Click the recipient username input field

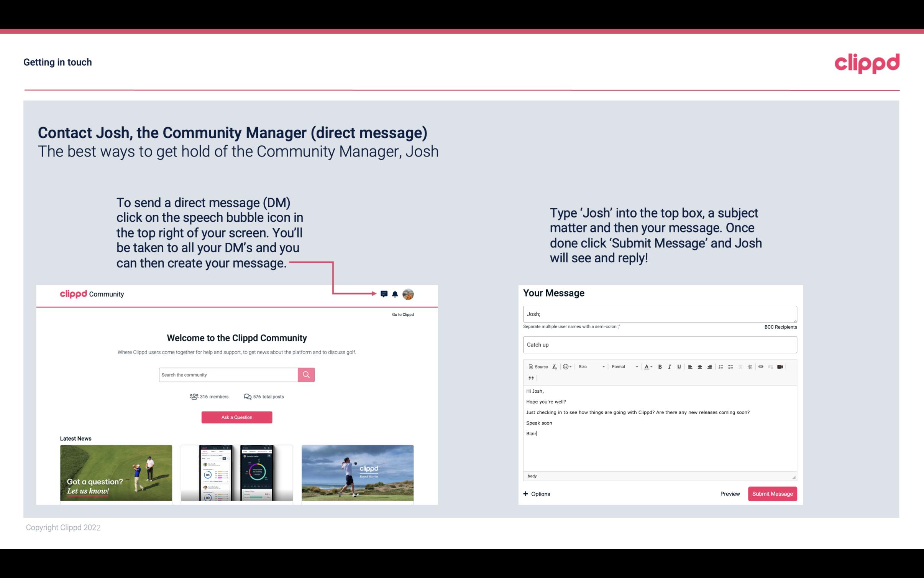[x=659, y=314]
